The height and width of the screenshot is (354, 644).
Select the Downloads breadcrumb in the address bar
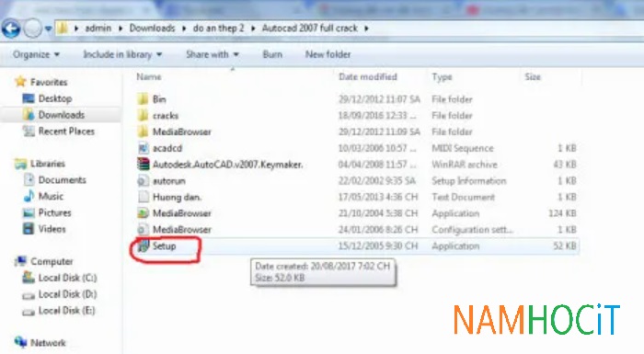pyautogui.click(x=152, y=28)
